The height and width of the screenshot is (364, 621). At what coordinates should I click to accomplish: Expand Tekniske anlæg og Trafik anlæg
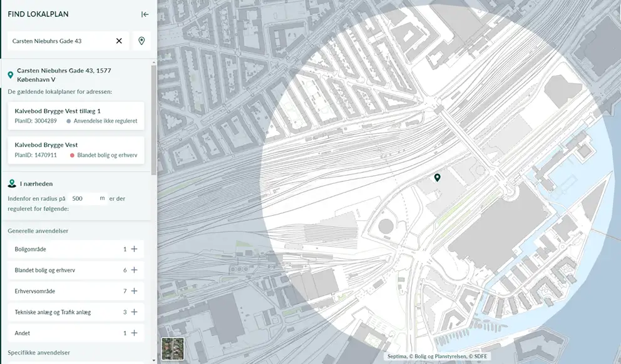tap(134, 312)
